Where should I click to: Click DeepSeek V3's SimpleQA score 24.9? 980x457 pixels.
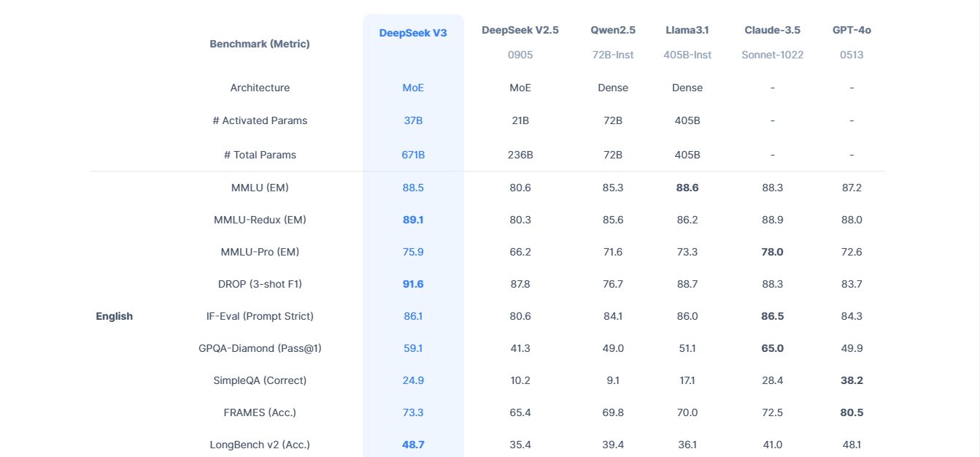coord(413,380)
